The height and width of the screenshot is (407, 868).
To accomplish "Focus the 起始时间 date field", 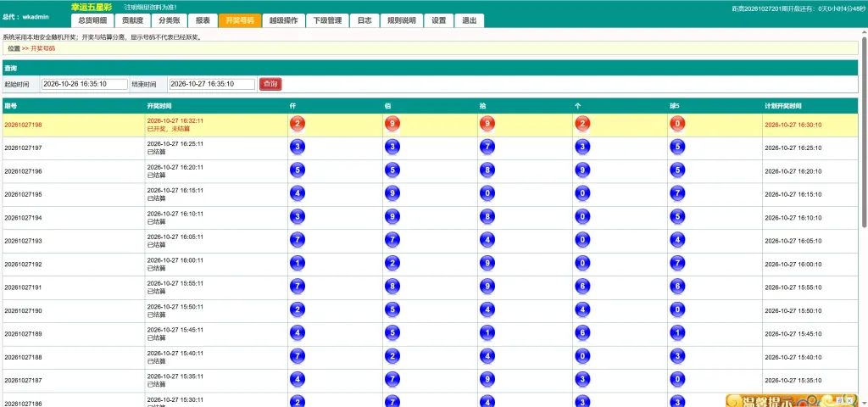I will point(85,84).
